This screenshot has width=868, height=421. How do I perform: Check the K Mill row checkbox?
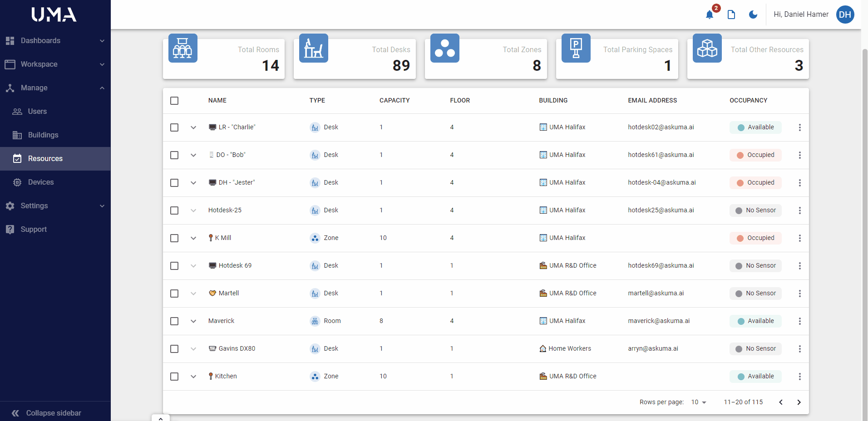174,238
